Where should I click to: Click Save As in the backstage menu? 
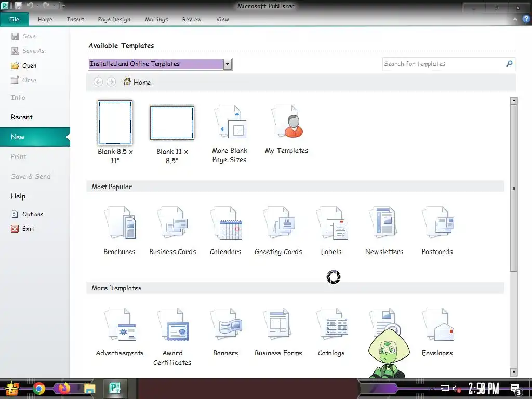click(28, 51)
